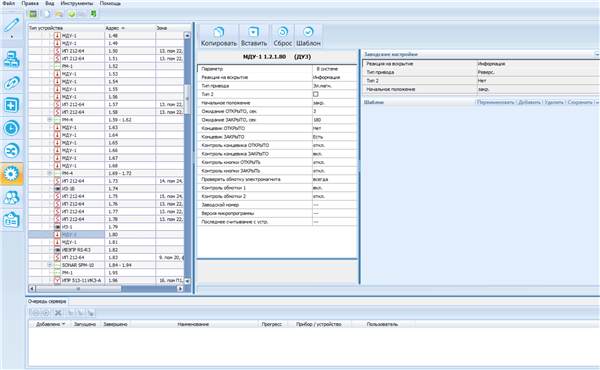Click the scroll up arrow of device tree
This screenshot has width=600, height=370.
pyautogui.click(x=187, y=36)
